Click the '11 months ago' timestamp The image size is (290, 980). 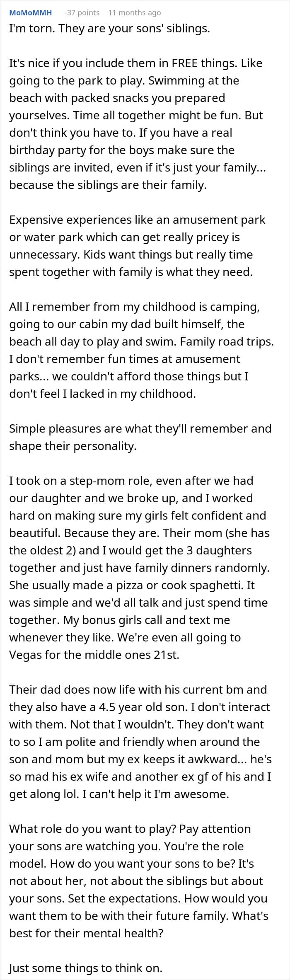coord(134,12)
